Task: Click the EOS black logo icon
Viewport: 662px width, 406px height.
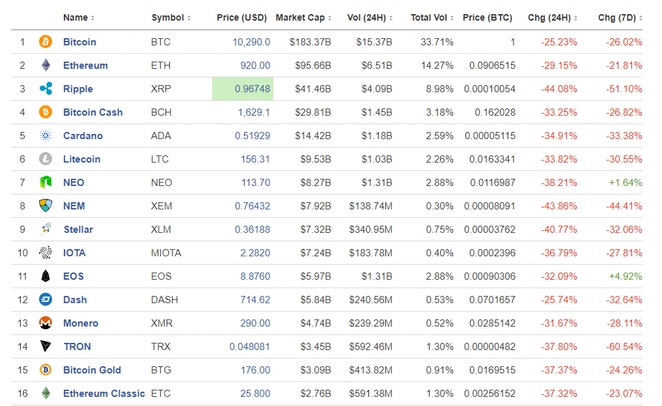Action: [46, 276]
